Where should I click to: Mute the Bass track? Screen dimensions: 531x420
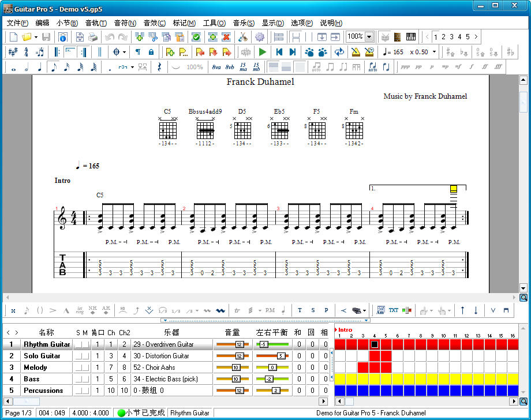pos(85,379)
